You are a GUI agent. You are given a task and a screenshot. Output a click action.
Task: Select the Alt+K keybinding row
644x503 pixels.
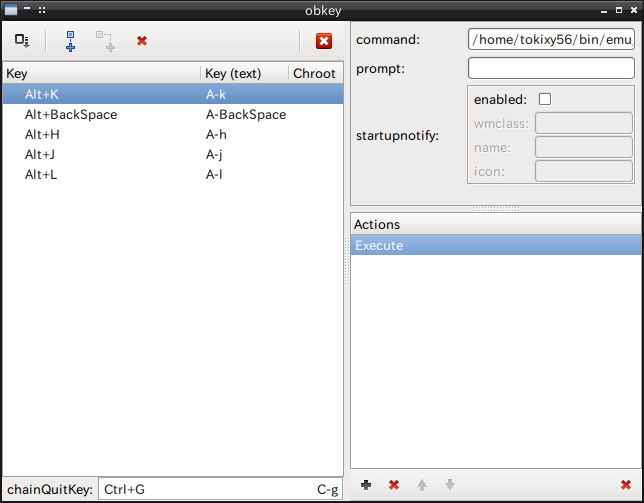(x=173, y=94)
